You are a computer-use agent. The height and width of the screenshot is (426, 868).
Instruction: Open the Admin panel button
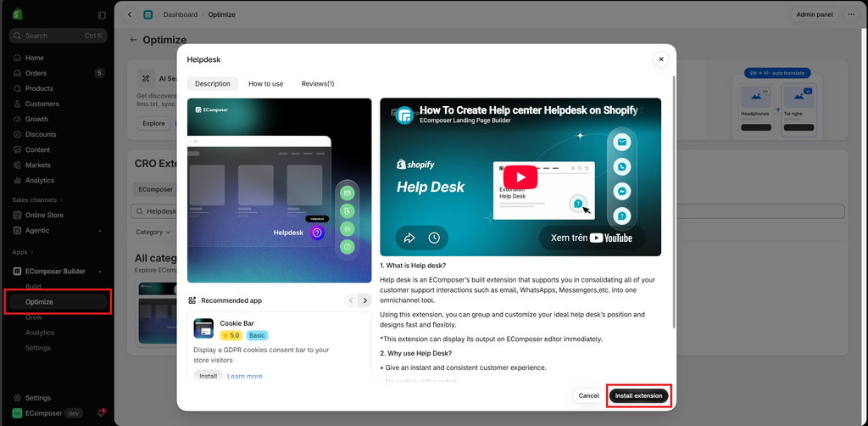point(815,14)
